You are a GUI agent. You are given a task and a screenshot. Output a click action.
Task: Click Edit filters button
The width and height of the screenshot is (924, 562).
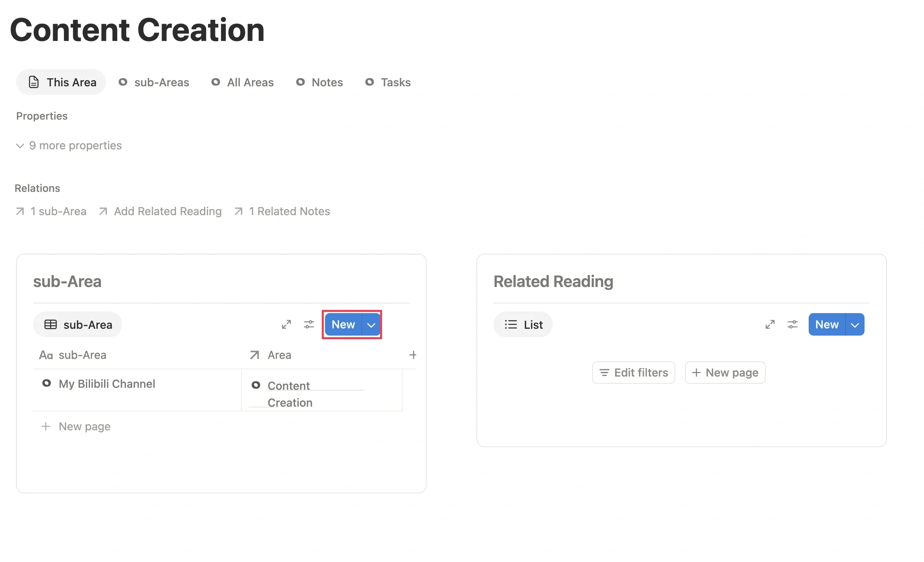pyautogui.click(x=634, y=373)
